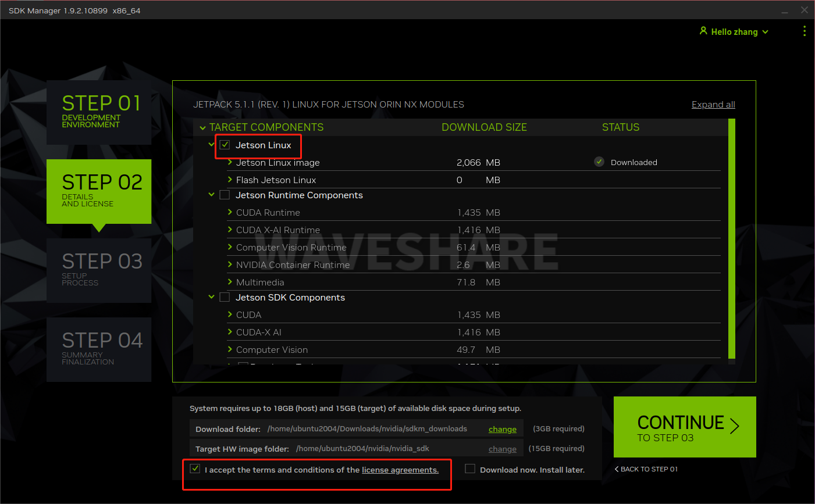Collapse the Jetson Linux group
The height and width of the screenshot is (504, 815).
tap(212, 144)
